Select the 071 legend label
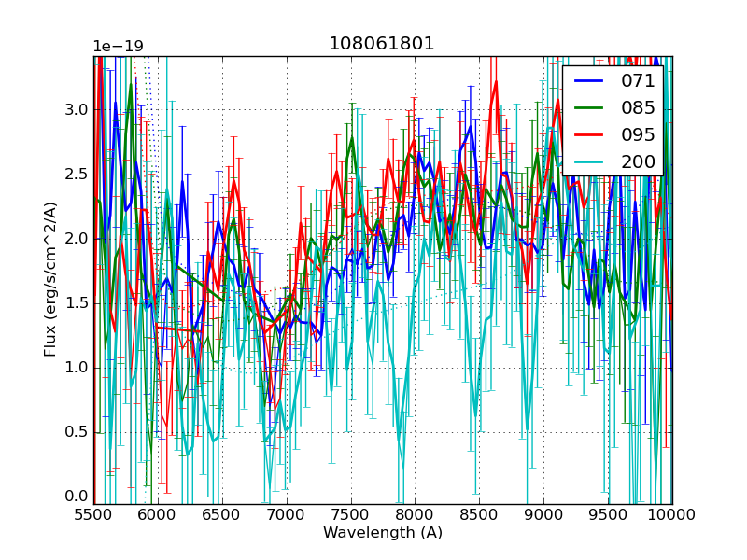The image size is (747, 560). [x=638, y=81]
